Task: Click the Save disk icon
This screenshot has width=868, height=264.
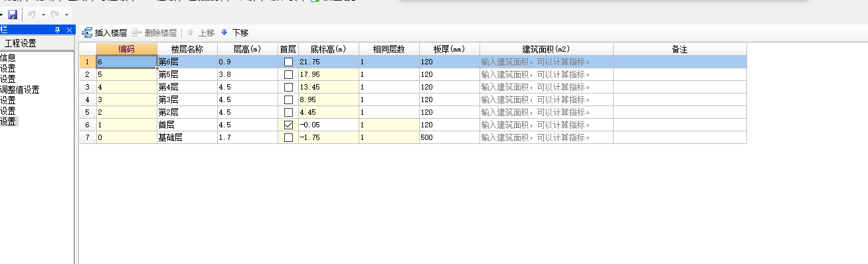Action: [x=13, y=14]
